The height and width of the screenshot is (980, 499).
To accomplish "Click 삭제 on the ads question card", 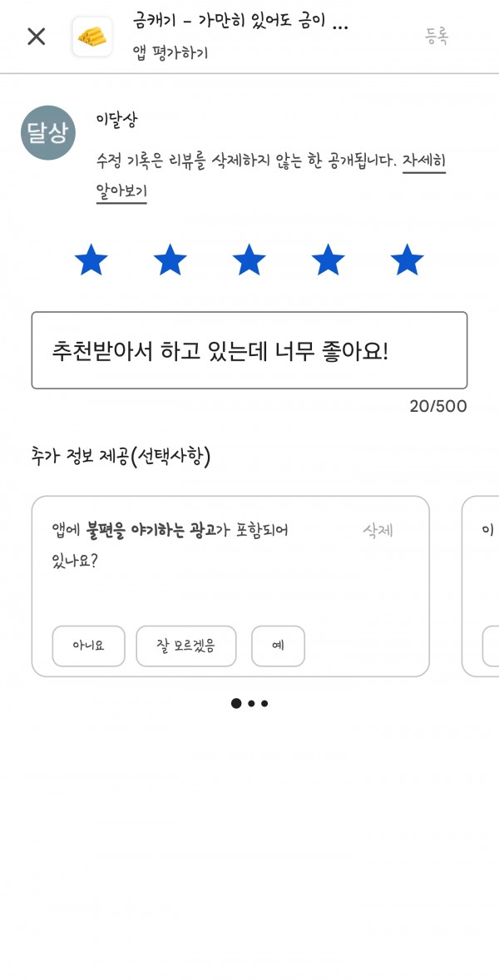I will coord(378,532).
